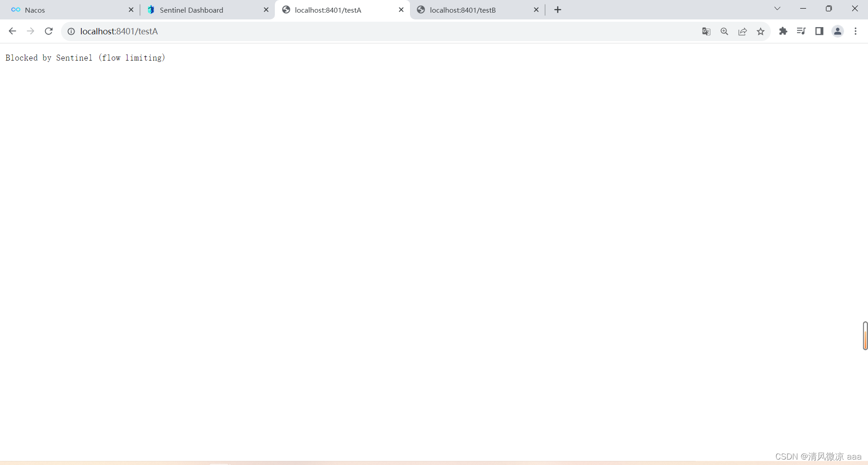Viewport: 868px width, 465px height.
Task: Toggle the browser side panel
Action: coord(819,31)
